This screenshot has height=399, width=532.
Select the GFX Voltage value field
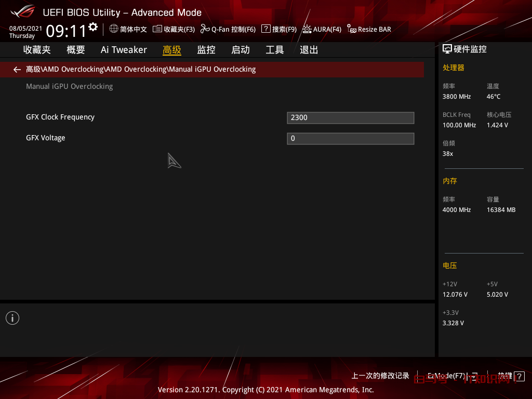[x=350, y=138]
